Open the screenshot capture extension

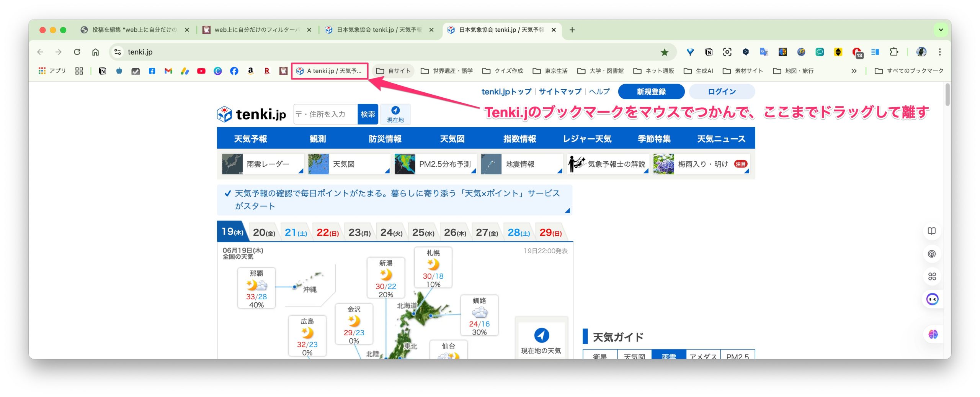click(727, 52)
